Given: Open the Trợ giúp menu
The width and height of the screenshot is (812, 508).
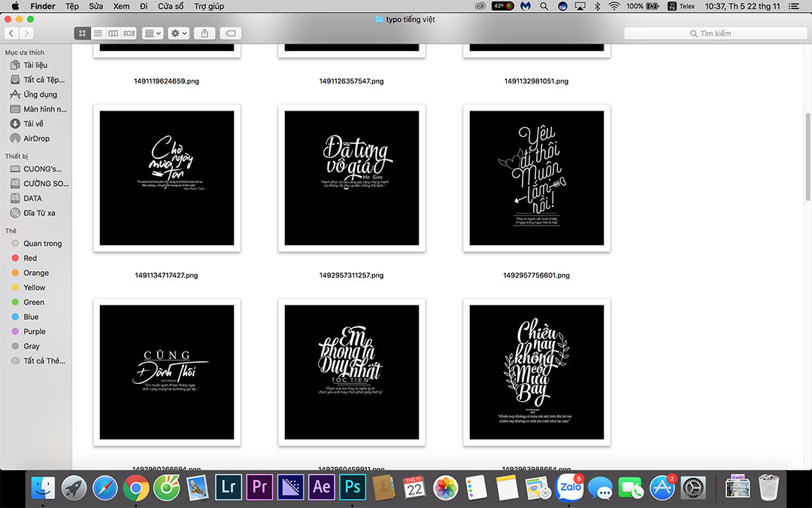Looking at the screenshot, I should 209,6.
